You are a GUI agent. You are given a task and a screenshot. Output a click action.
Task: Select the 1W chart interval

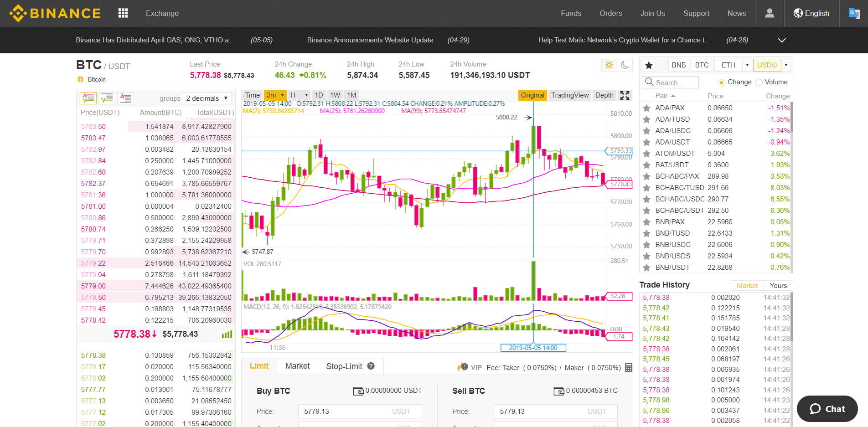pyautogui.click(x=335, y=95)
